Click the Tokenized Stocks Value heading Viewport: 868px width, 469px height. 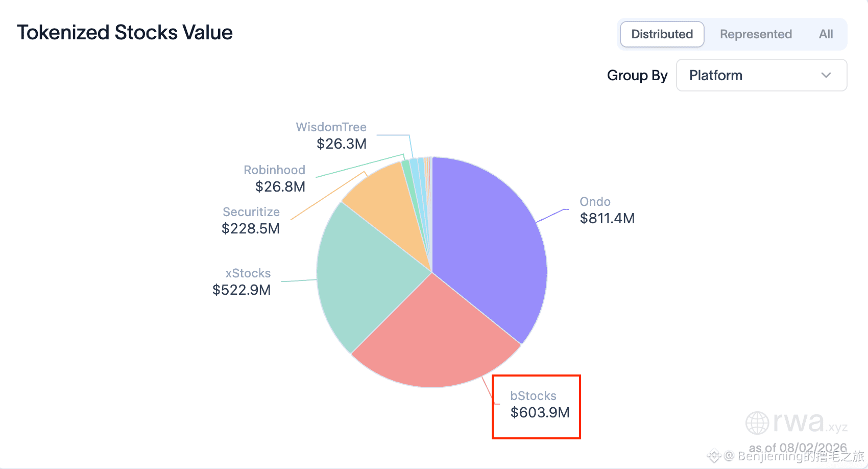point(125,32)
